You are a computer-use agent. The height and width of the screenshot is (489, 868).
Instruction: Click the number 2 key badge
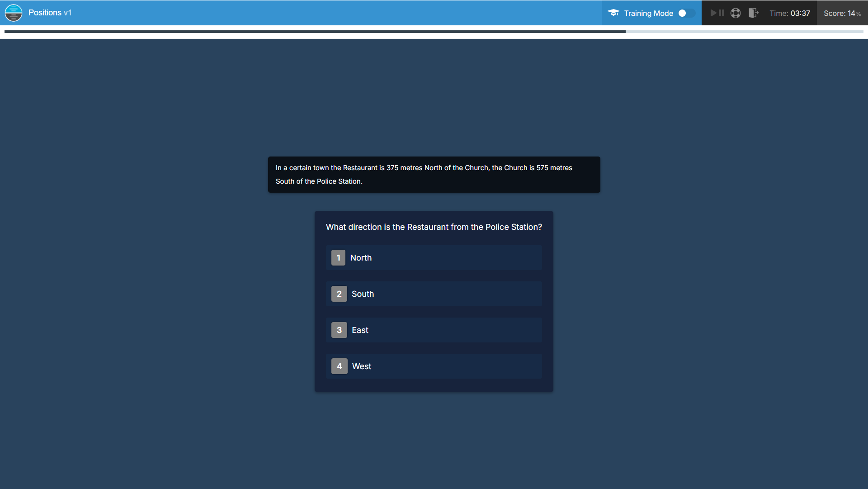pyautogui.click(x=339, y=294)
